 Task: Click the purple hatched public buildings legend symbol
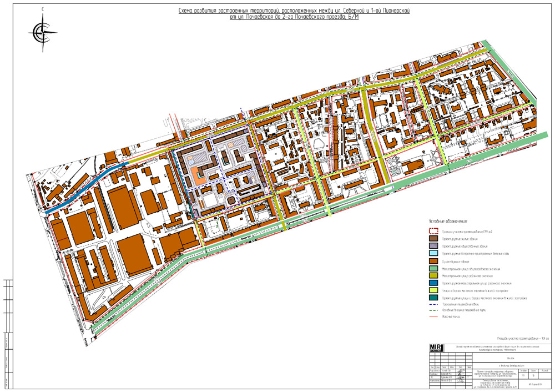coord(435,246)
